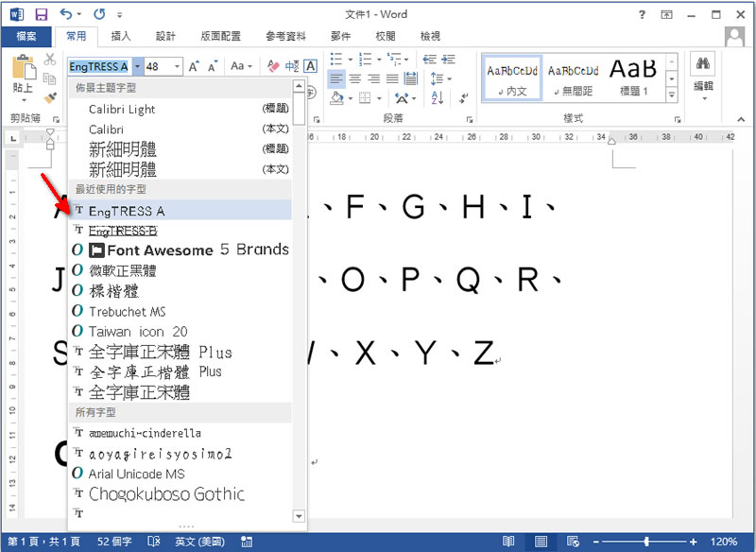Click the 120% zoom level button
Screen dimensions: 756x552
[x=724, y=542]
